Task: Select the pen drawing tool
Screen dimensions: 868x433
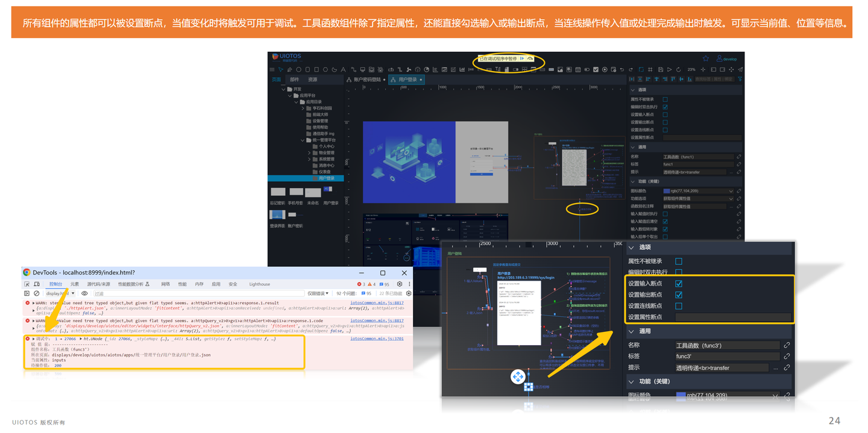Action: [x=289, y=69]
